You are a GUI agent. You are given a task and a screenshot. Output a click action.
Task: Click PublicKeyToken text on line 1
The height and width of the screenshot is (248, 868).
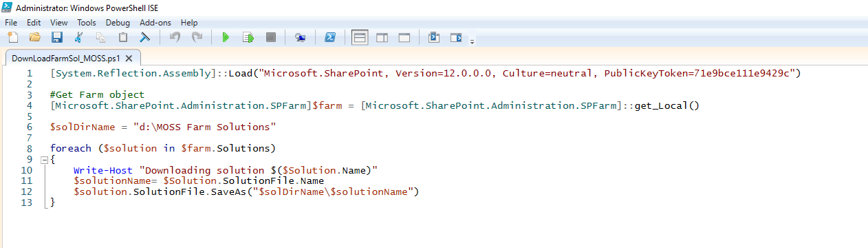(645, 74)
